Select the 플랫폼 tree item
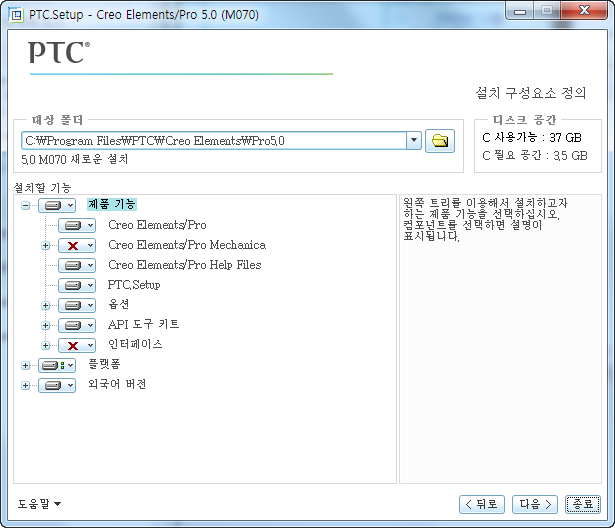This screenshot has height=528, width=615. pyautogui.click(x=104, y=365)
